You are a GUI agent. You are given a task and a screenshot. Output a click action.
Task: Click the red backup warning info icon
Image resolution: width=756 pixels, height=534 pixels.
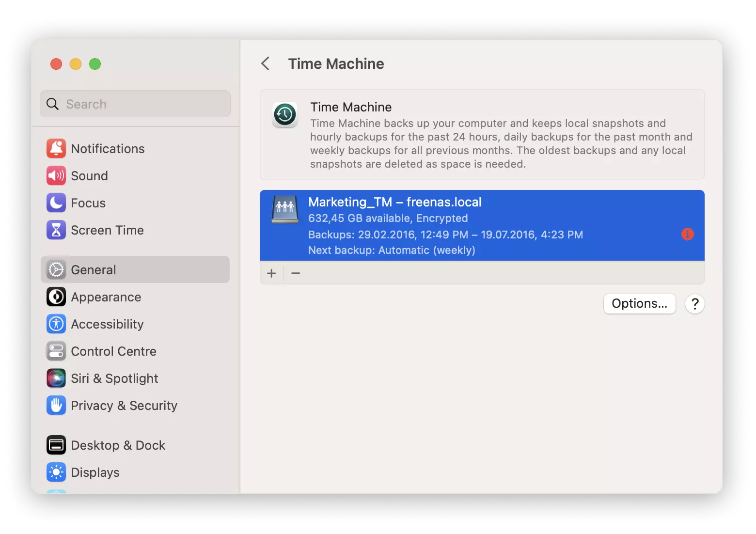(x=687, y=234)
